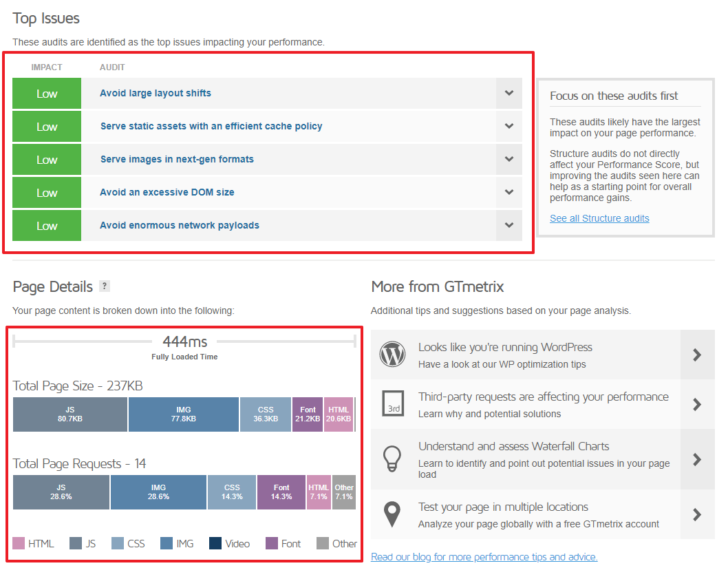728x579 pixels.
Task: Click the lightbulb Waterfall Charts icon
Action: [392, 457]
